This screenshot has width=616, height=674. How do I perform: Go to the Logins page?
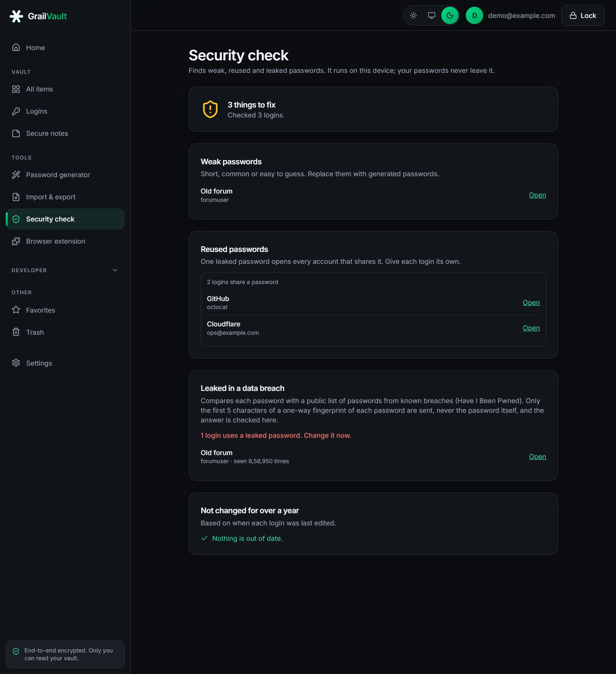click(x=65, y=111)
